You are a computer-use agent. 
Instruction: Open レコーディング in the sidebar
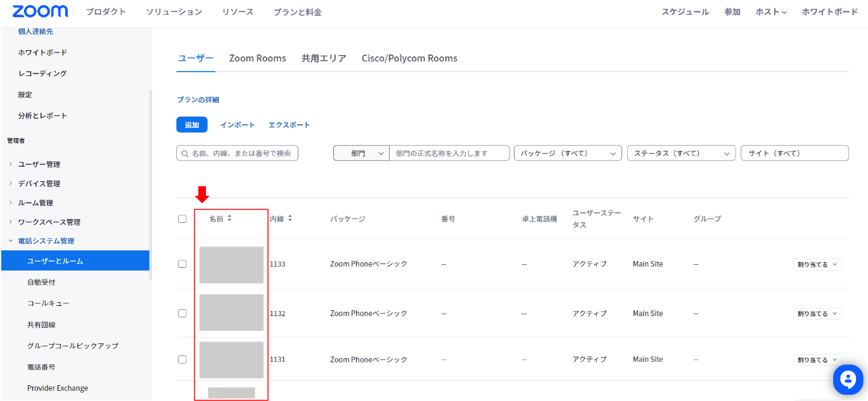tap(42, 73)
